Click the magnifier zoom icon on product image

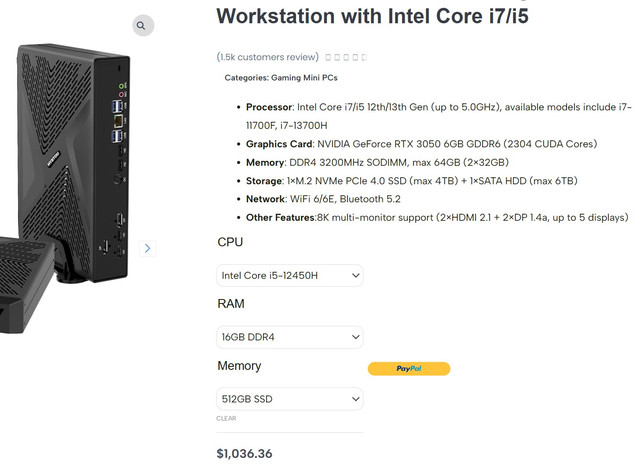coord(143,25)
